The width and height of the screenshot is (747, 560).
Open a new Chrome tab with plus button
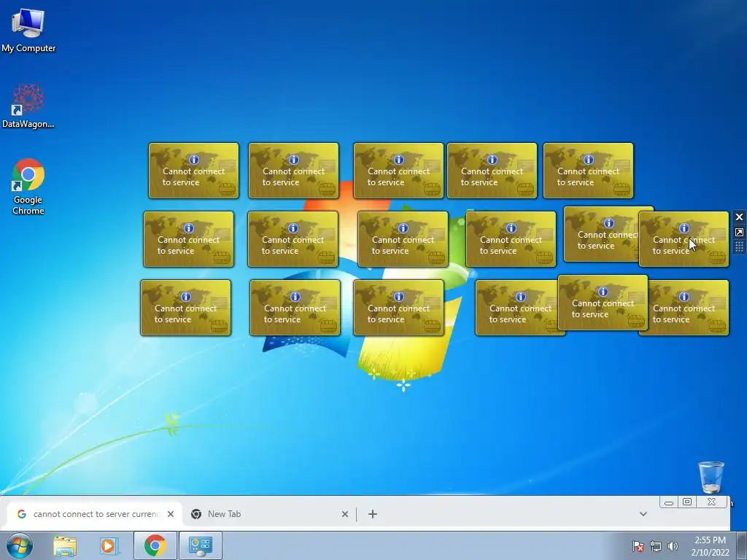click(373, 514)
